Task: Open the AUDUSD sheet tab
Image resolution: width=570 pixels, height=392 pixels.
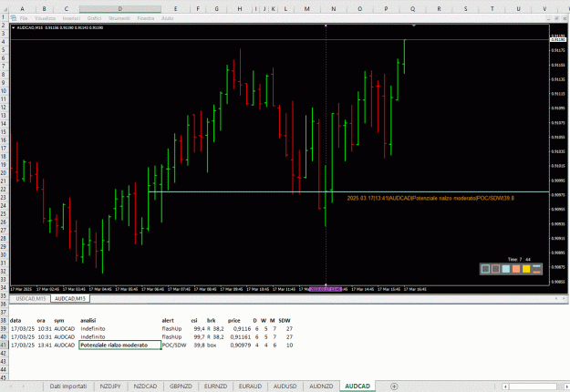Action: [285, 387]
